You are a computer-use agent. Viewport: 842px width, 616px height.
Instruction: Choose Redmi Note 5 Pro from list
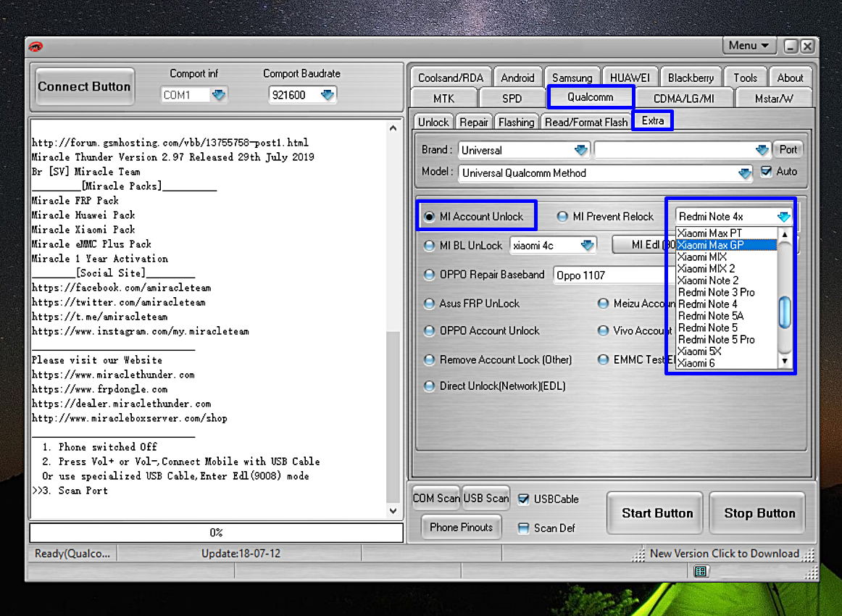tap(716, 339)
